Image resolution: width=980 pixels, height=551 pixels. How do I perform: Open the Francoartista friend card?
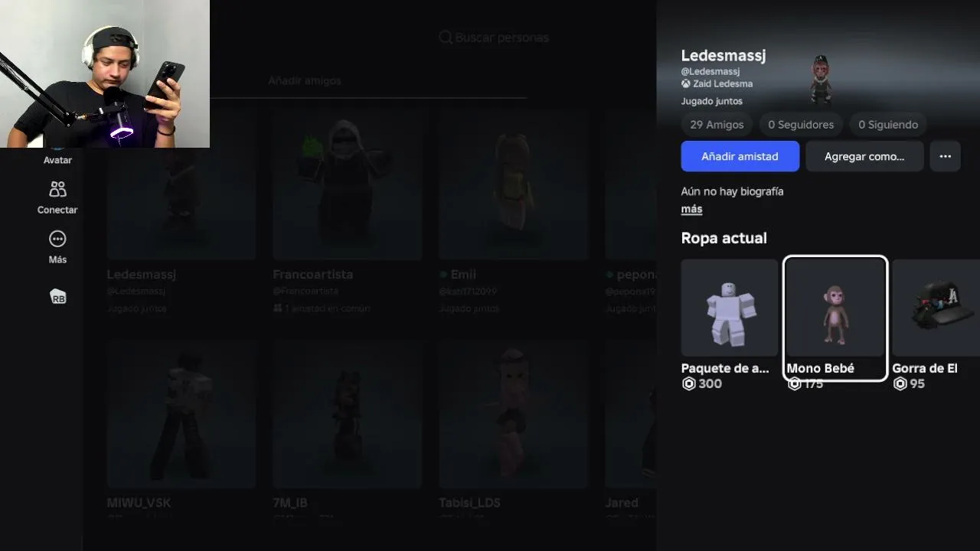347,213
